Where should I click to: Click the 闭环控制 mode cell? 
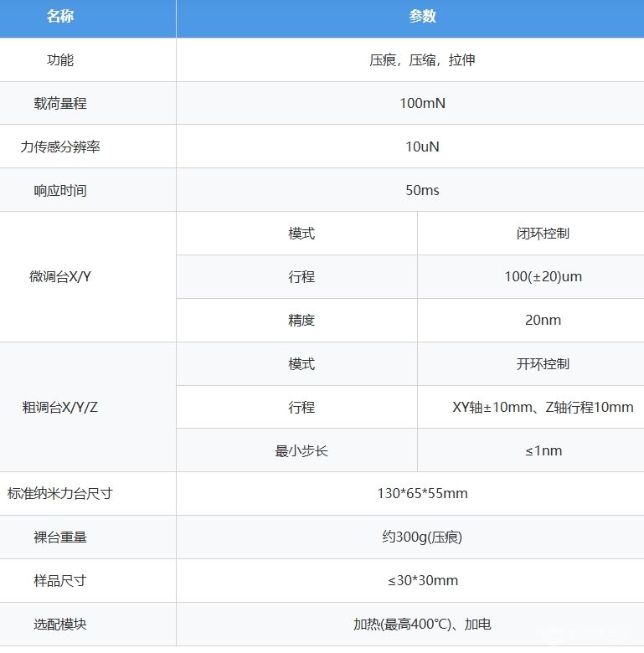pos(543,234)
